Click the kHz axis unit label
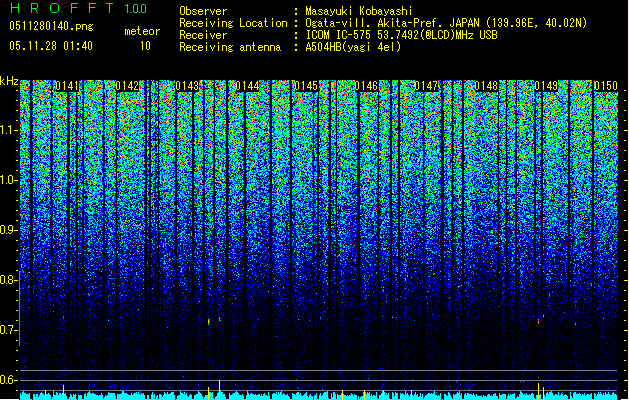The image size is (629, 400). pos(9,81)
